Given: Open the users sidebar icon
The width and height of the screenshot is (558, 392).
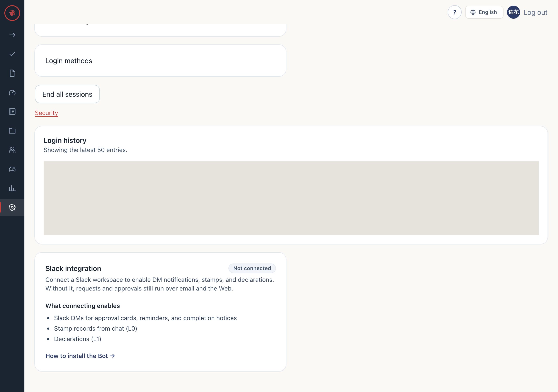Looking at the screenshot, I should click(x=12, y=150).
